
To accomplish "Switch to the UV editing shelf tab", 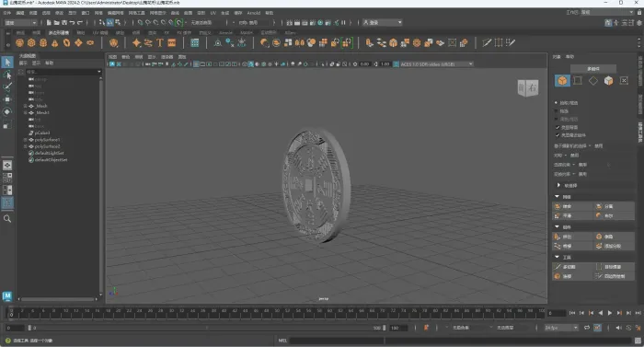I will tap(99, 32).
